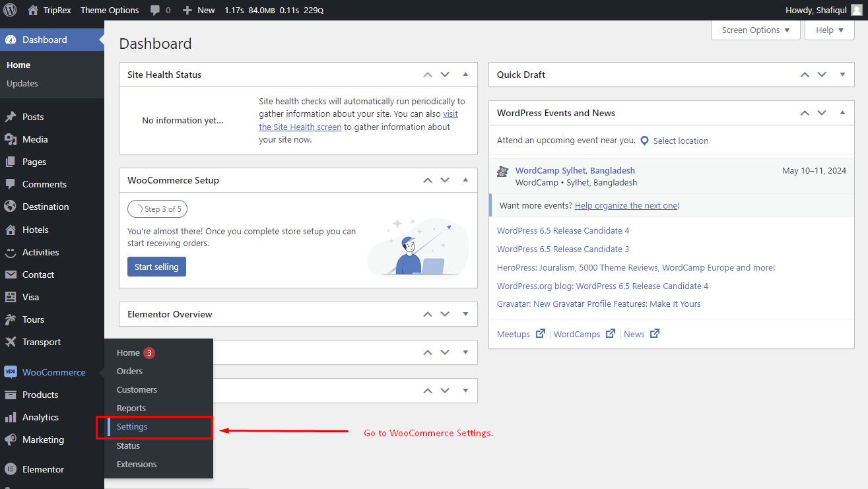The height and width of the screenshot is (489, 868).
Task: Open the TripRex site home icon
Action: pyautogui.click(x=33, y=10)
